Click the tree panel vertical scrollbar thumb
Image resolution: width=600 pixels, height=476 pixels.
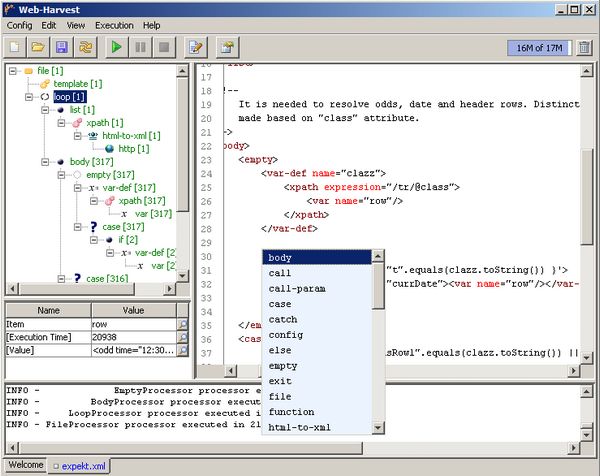click(x=183, y=144)
